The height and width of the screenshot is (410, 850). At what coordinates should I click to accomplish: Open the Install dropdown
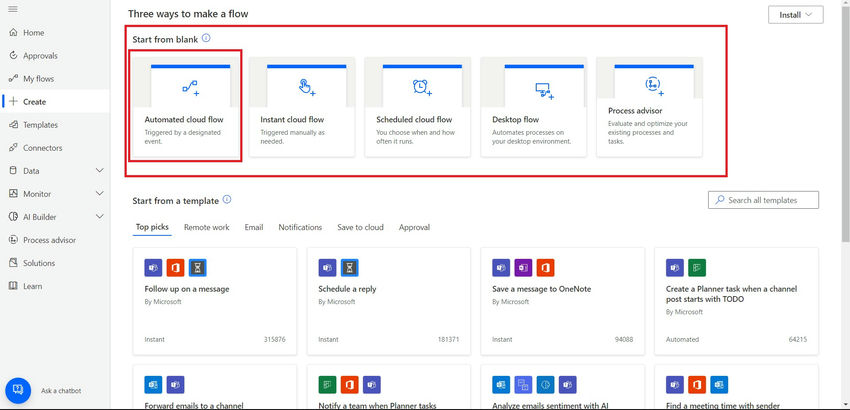coord(795,15)
